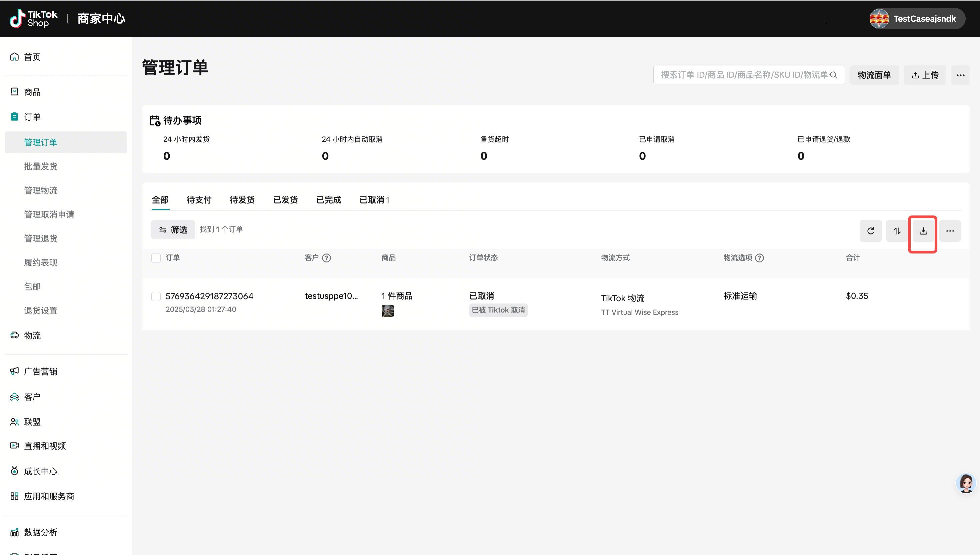Click the refresh orders icon
The width and height of the screenshot is (980, 555).
coord(870,231)
